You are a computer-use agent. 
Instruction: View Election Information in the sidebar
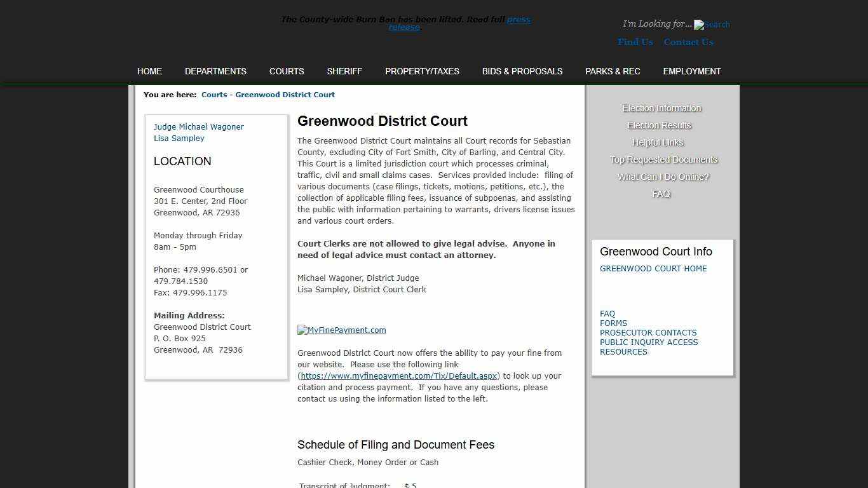pos(661,108)
